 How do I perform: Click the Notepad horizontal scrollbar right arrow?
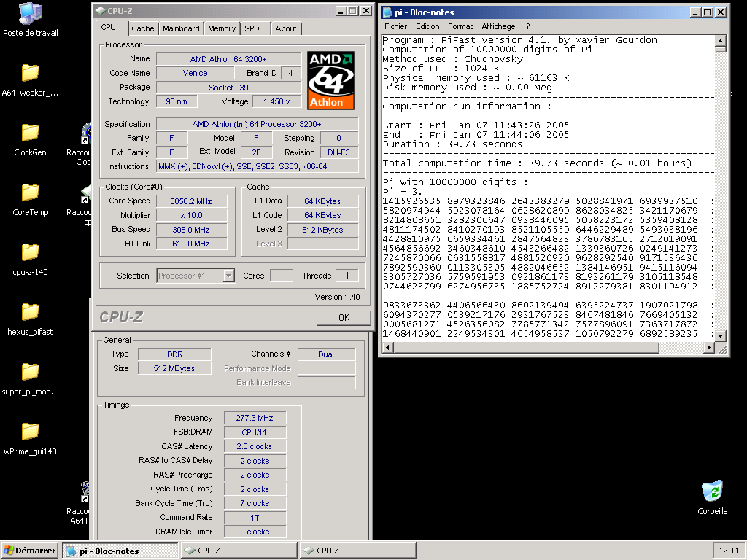[x=709, y=348]
